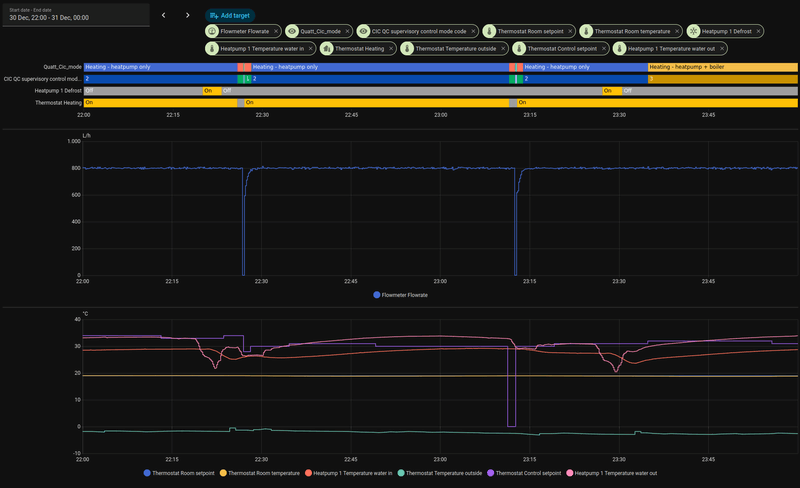Remove the CIC QC supervisory control mode code chip
The image size is (800, 488).
coord(473,31)
